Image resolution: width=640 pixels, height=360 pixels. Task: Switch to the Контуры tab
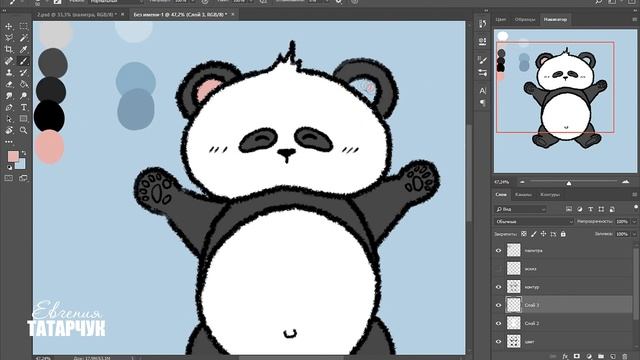coord(550,195)
